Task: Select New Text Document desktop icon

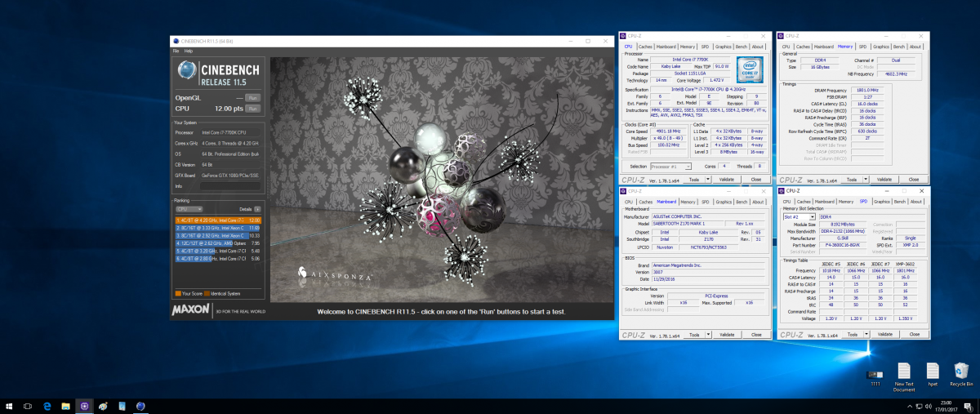Action: click(904, 377)
